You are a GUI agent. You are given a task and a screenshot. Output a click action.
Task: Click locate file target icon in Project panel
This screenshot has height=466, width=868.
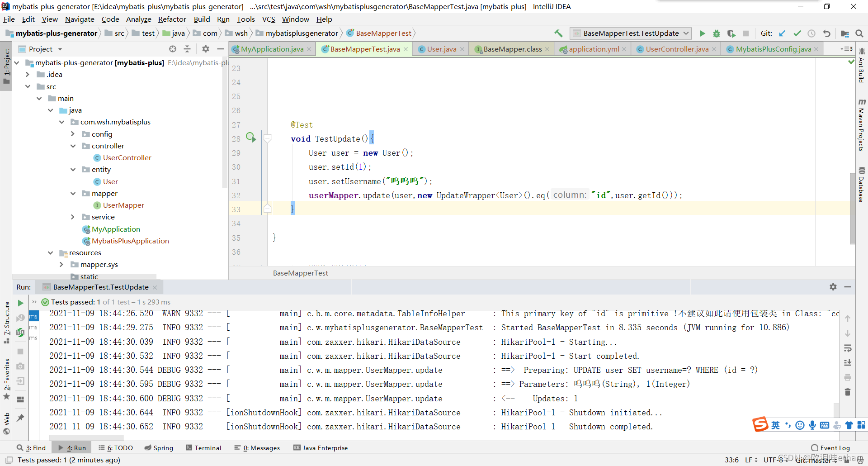pyautogui.click(x=173, y=49)
